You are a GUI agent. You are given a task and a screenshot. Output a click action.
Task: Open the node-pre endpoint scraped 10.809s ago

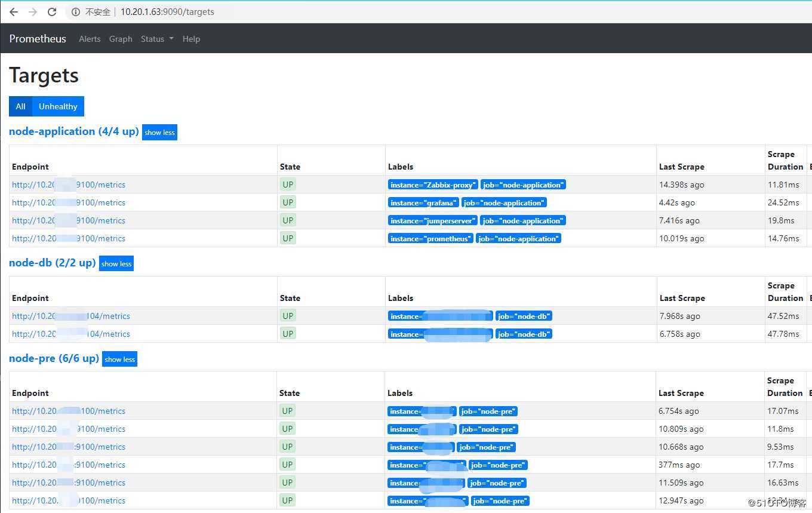[x=69, y=429]
